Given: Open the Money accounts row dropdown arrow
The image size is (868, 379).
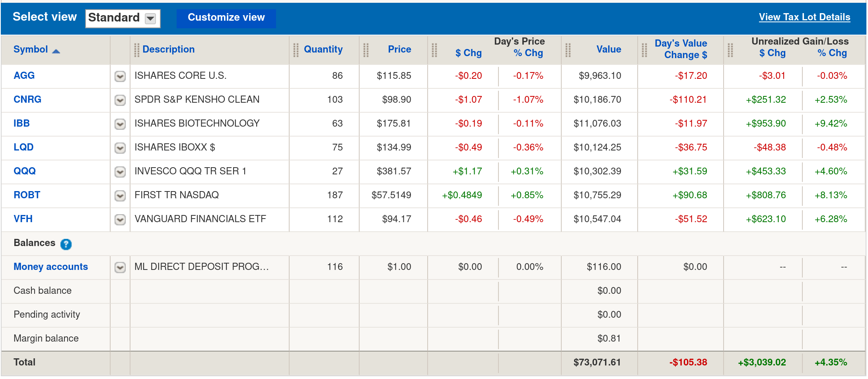Looking at the screenshot, I should [120, 267].
